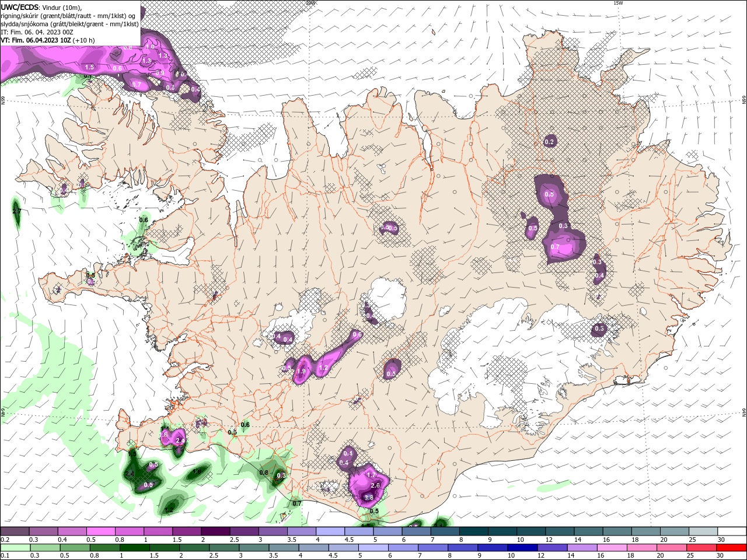Click the '2.7' rain value off the west coast

coord(16,211)
